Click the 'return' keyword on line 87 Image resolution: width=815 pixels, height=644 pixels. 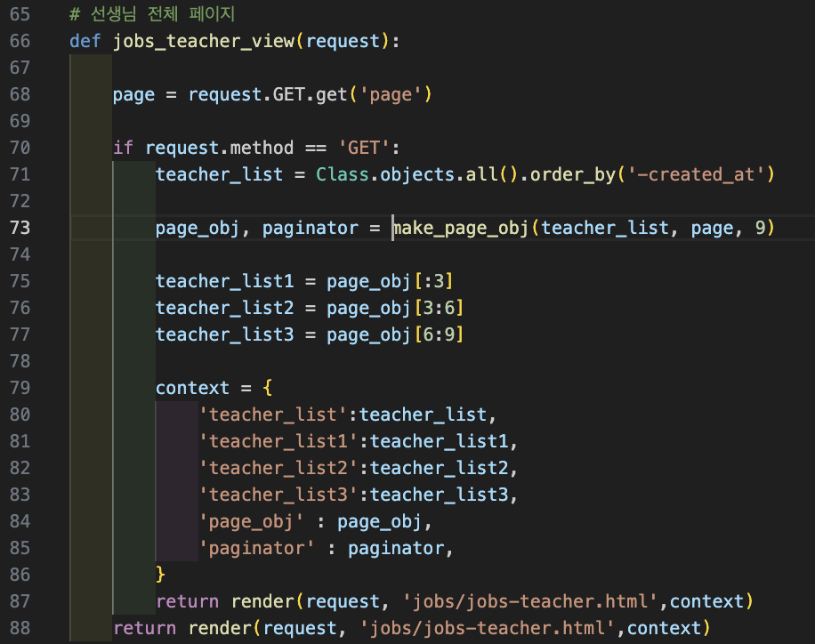click(187, 601)
